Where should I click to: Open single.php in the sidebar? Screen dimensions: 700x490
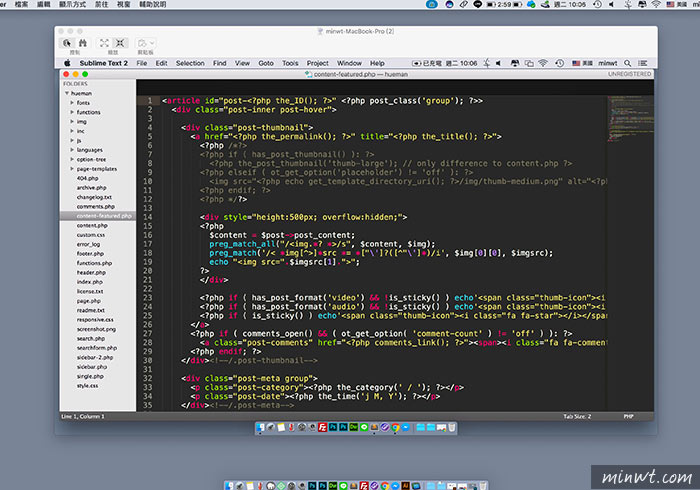90,376
